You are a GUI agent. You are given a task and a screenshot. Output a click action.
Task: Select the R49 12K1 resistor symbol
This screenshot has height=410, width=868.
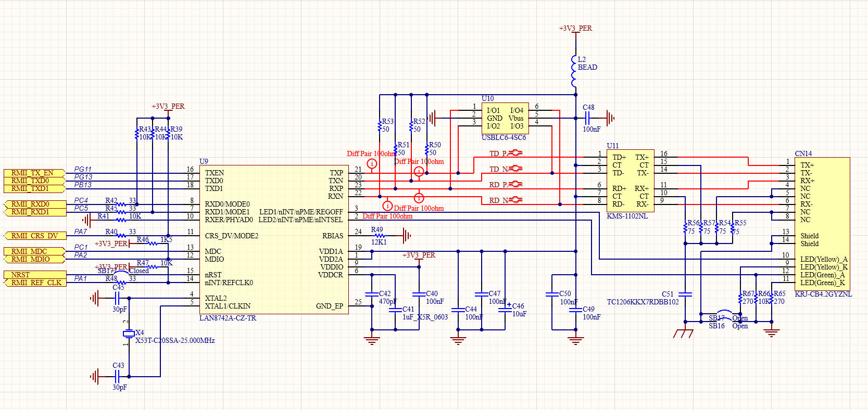point(379,236)
